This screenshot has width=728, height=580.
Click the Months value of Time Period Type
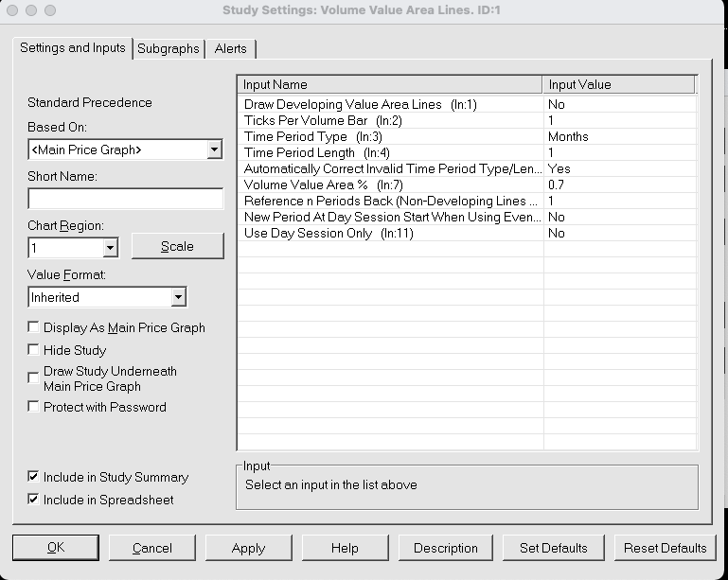tap(568, 136)
